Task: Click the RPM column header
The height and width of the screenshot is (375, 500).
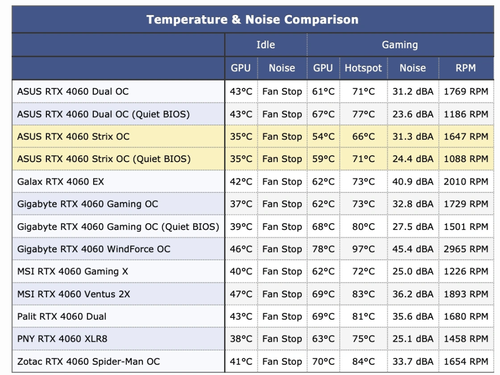Action: click(x=466, y=68)
